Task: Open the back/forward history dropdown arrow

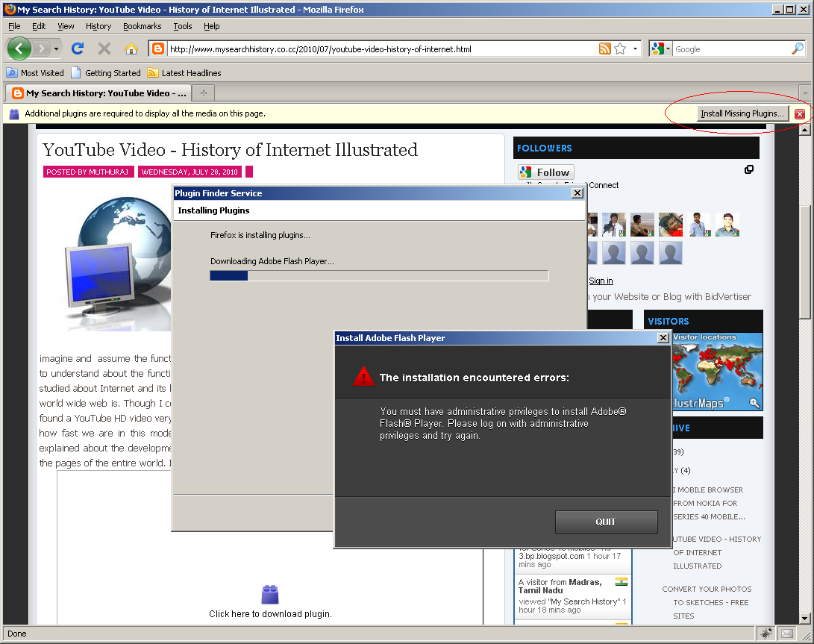Action: (x=56, y=49)
